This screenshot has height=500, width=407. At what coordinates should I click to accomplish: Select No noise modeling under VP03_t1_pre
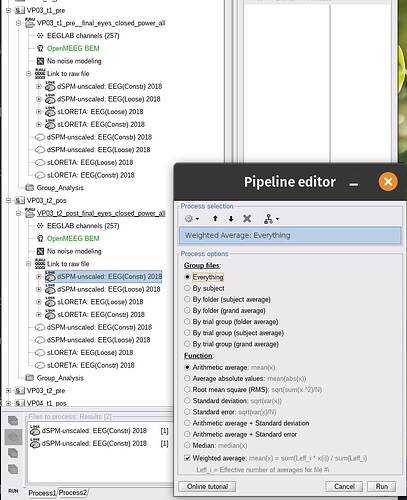(x=74, y=61)
